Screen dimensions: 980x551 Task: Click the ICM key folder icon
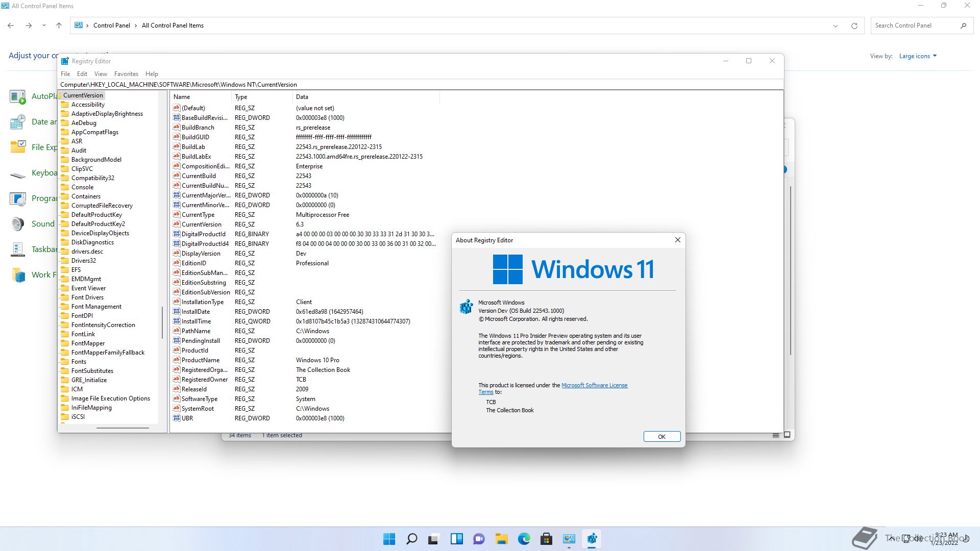65,389
